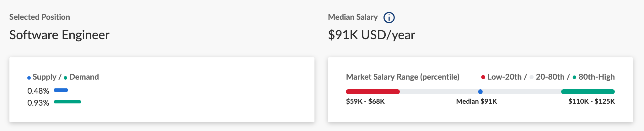
Task: Click the blue Supply legend dot
Action: 29,78
